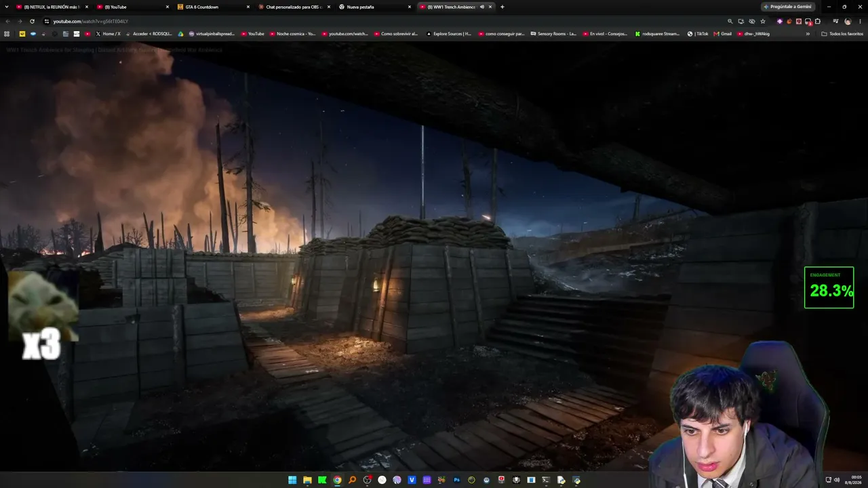
Task: Open the Extensions puzzle menu
Action: click(x=818, y=21)
